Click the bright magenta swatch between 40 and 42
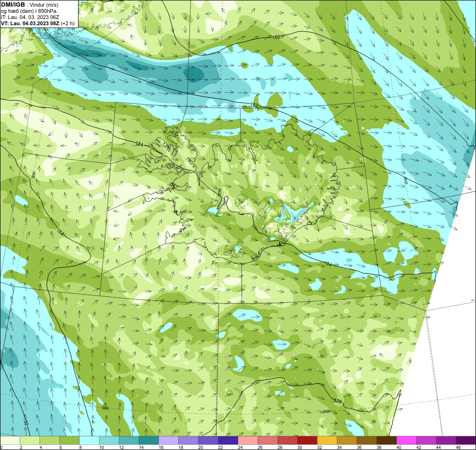Screen dimensions: 476x450 [x=407, y=440]
